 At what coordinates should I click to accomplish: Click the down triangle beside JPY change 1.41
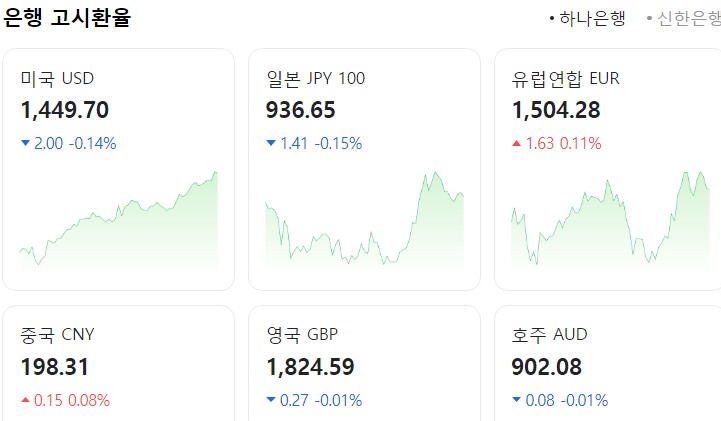271,143
